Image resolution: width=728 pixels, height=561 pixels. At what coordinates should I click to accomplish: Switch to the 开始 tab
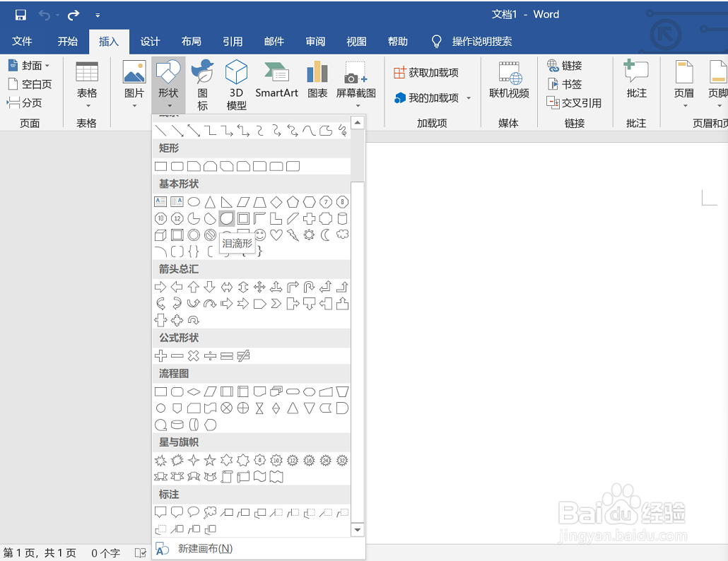pyautogui.click(x=67, y=41)
